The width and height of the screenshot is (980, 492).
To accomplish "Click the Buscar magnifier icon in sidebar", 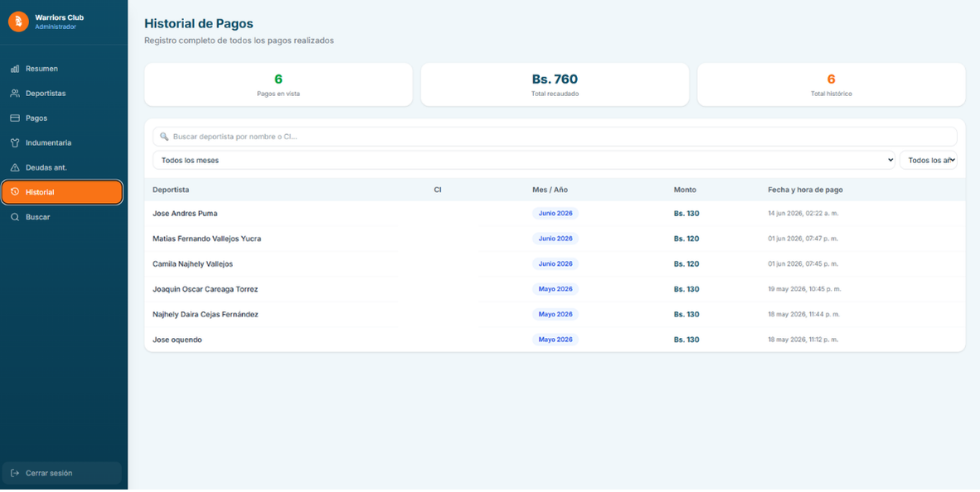I will point(15,217).
